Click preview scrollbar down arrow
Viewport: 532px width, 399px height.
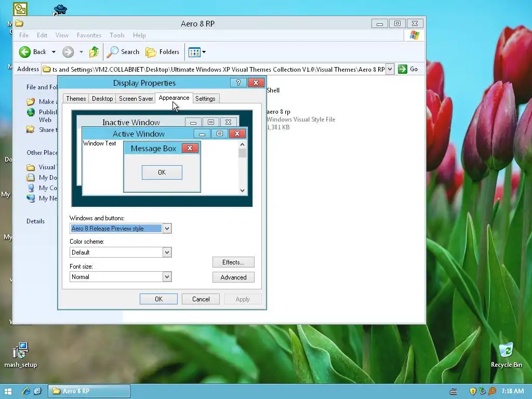[x=242, y=190]
